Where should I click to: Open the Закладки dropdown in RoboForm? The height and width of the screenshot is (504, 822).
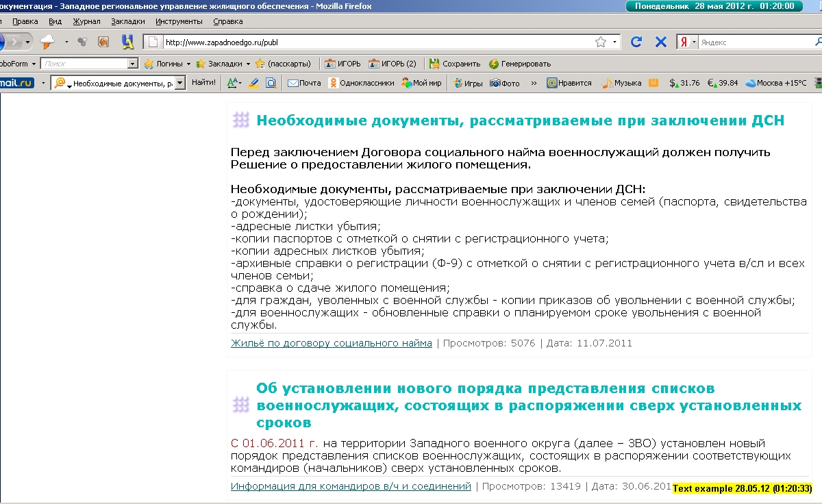[223, 64]
